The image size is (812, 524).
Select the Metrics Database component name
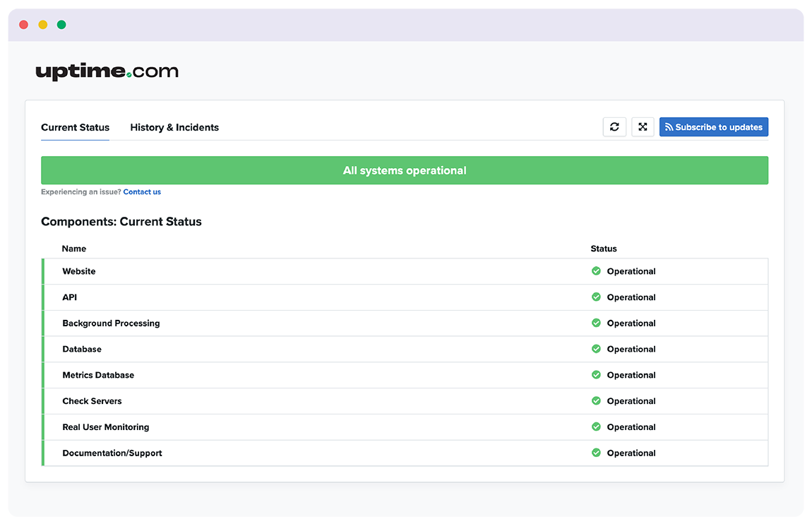click(98, 375)
